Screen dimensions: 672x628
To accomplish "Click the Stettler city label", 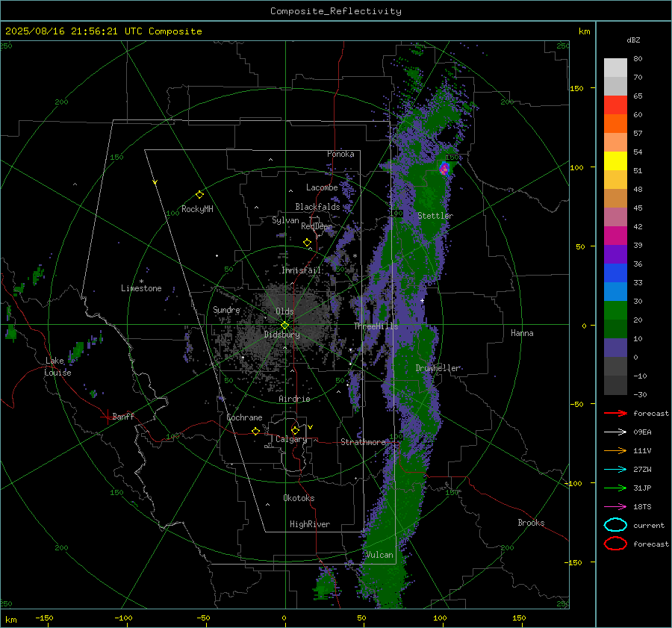I will [435, 216].
